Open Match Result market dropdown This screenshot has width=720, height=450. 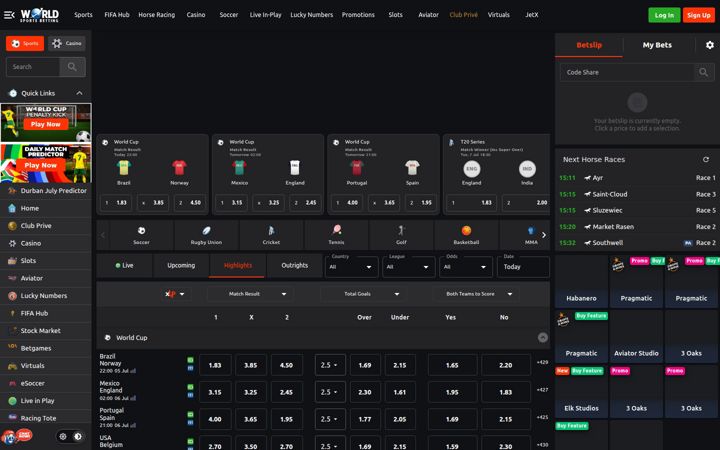(251, 294)
